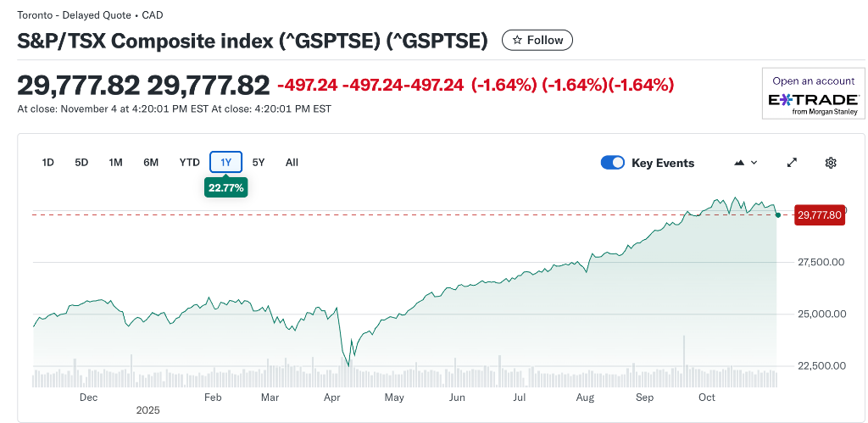The width and height of the screenshot is (868, 423).
Task: Open the chart settings gear
Action: [831, 163]
